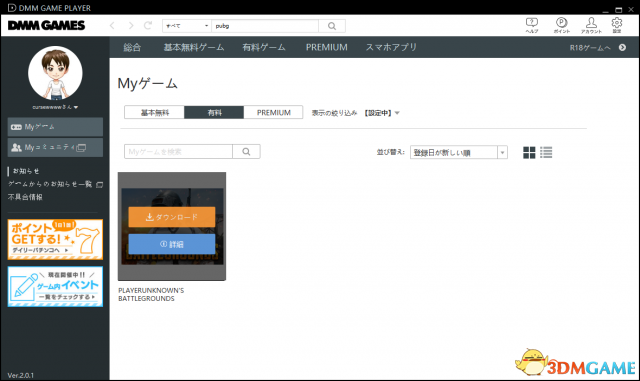Screen dimensions: 640x381
Task: Select the 基本無料 filter tab
Action: 154,112
